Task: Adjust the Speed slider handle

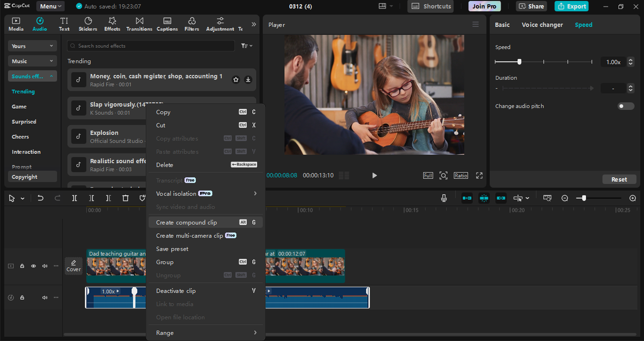Action: tap(520, 61)
